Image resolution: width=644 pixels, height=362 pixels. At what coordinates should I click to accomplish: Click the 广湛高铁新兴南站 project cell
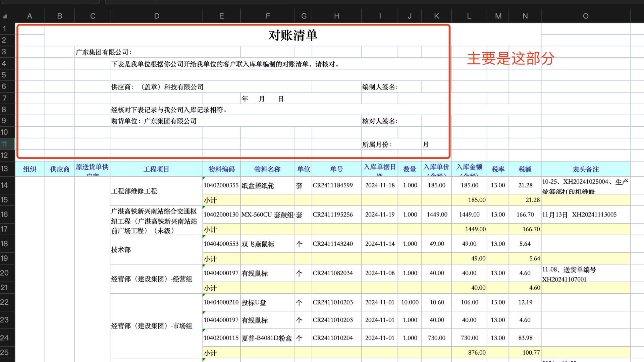pos(157,221)
